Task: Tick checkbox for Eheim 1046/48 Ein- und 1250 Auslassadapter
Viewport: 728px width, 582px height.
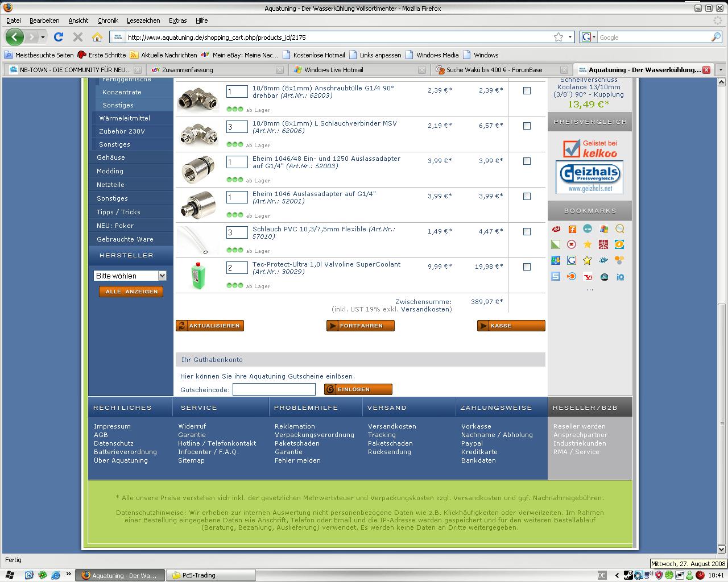Action: [527, 161]
